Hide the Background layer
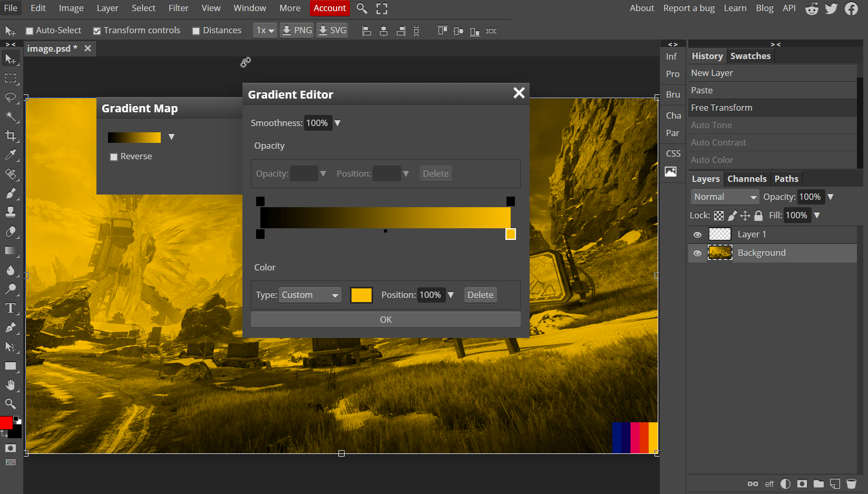Viewport: 868px width, 494px height. tap(697, 253)
